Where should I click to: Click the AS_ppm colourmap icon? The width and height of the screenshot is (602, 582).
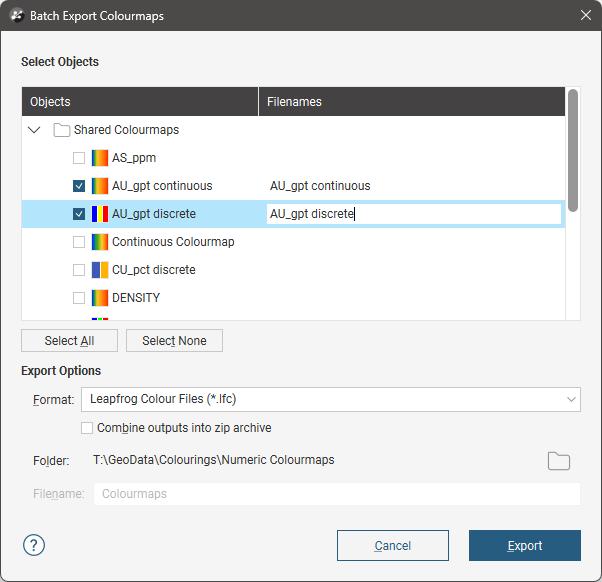pyautogui.click(x=100, y=158)
